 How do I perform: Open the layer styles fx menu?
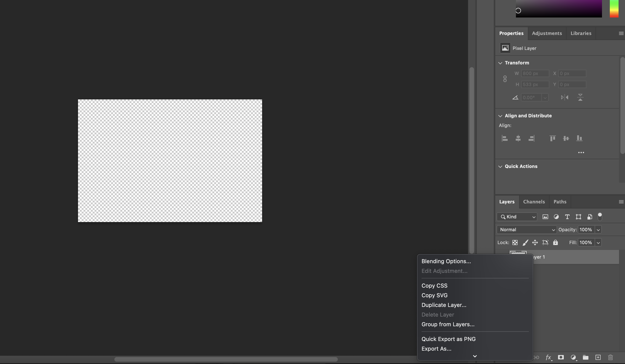pos(548,357)
